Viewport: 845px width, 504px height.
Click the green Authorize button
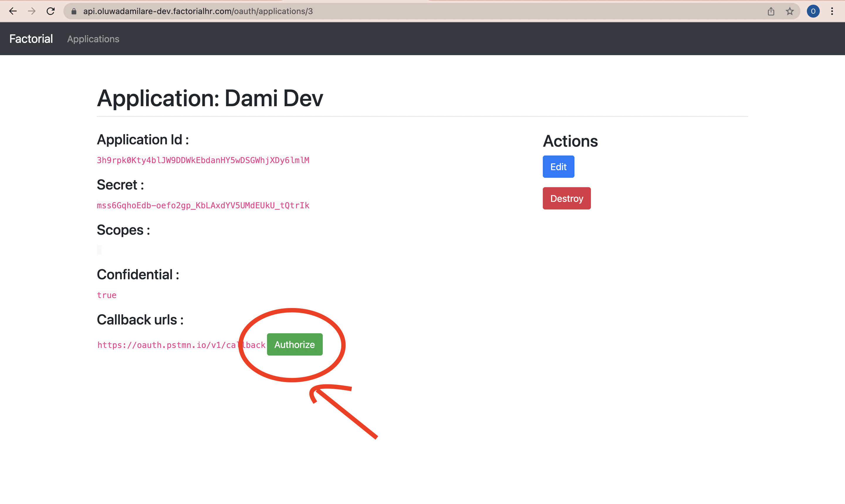(x=295, y=344)
